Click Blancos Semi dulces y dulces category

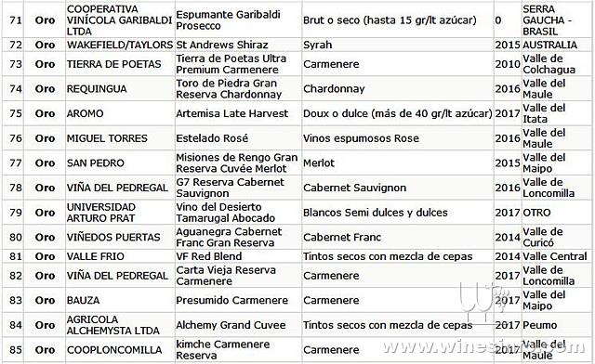(376, 213)
